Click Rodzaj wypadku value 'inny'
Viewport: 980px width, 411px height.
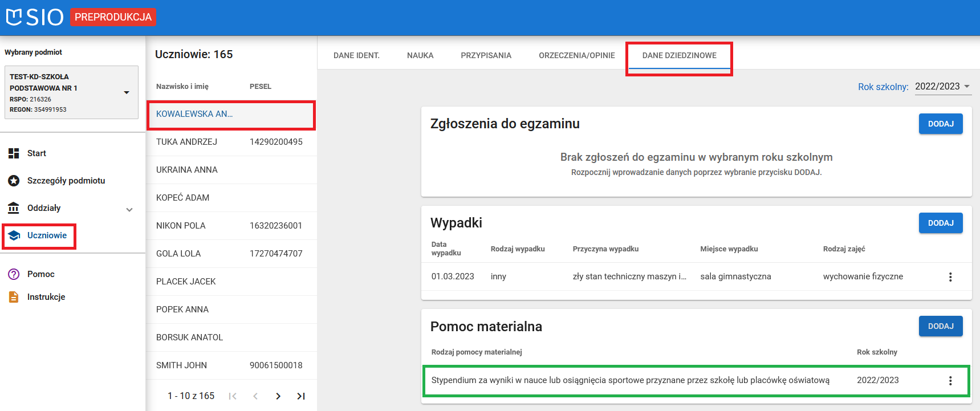pos(498,276)
